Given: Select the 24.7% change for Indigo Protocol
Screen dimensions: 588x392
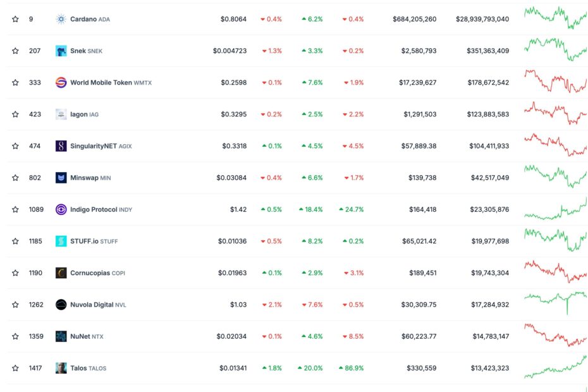Looking at the screenshot, I should (x=352, y=209).
